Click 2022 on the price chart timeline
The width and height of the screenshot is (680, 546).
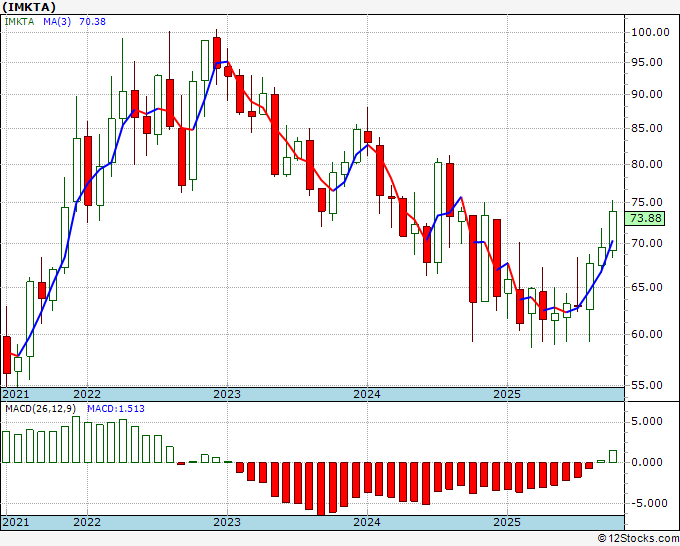[87, 394]
